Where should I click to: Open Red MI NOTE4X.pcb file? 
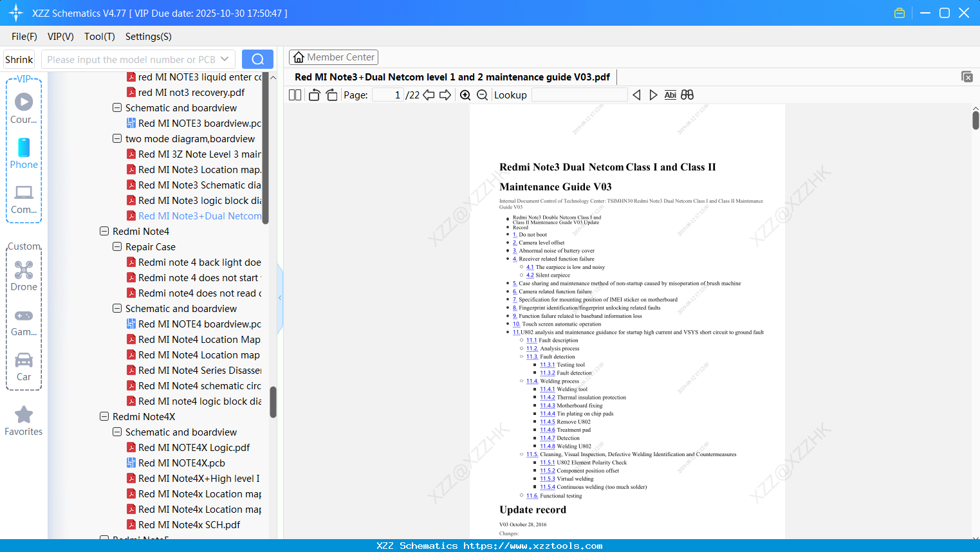point(176,463)
